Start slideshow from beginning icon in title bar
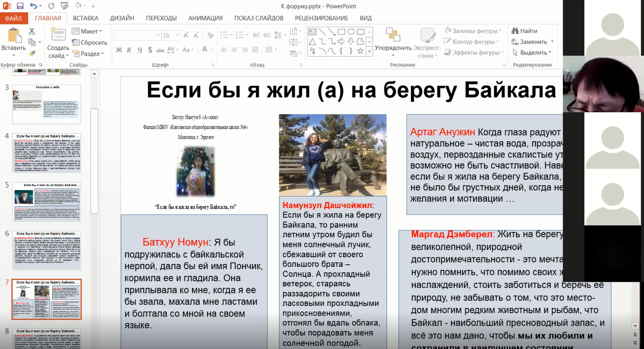The height and width of the screenshot is (349, 644). 65,6
